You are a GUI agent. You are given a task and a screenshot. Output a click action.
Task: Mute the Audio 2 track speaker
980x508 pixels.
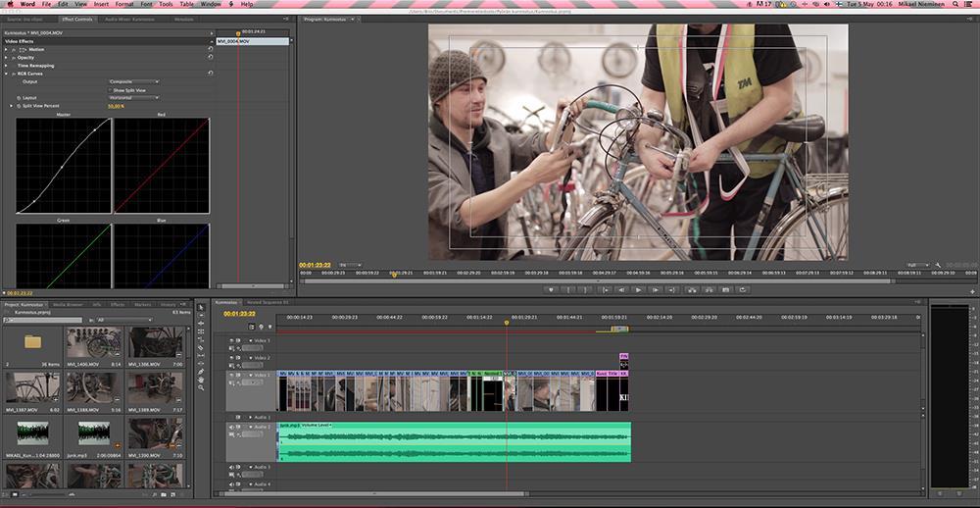[231, 427]
